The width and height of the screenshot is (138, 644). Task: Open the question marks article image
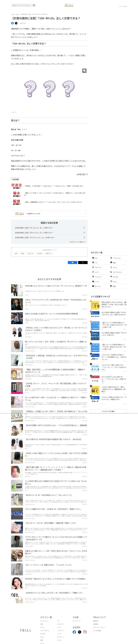pos(49,89)
